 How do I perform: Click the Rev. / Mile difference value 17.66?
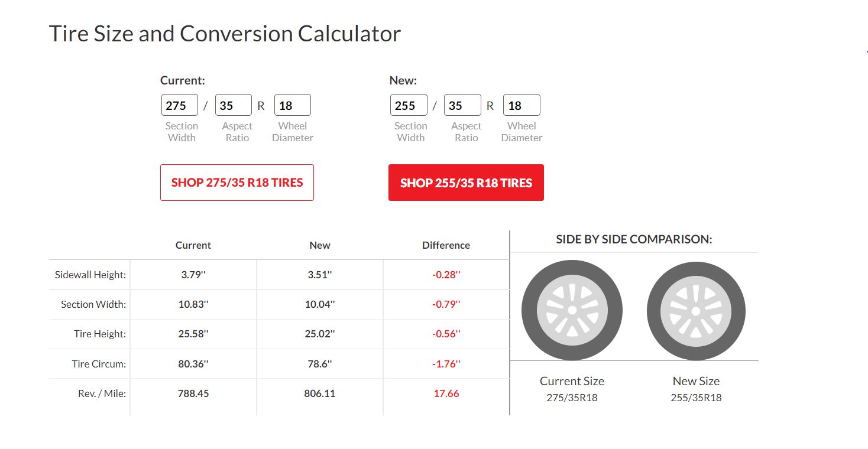[446, 393]
